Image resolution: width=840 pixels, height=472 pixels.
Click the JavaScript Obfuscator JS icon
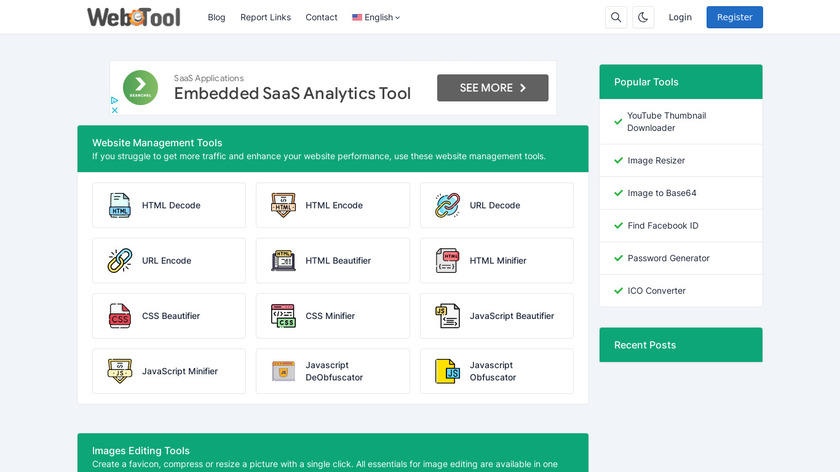point(447,371)
